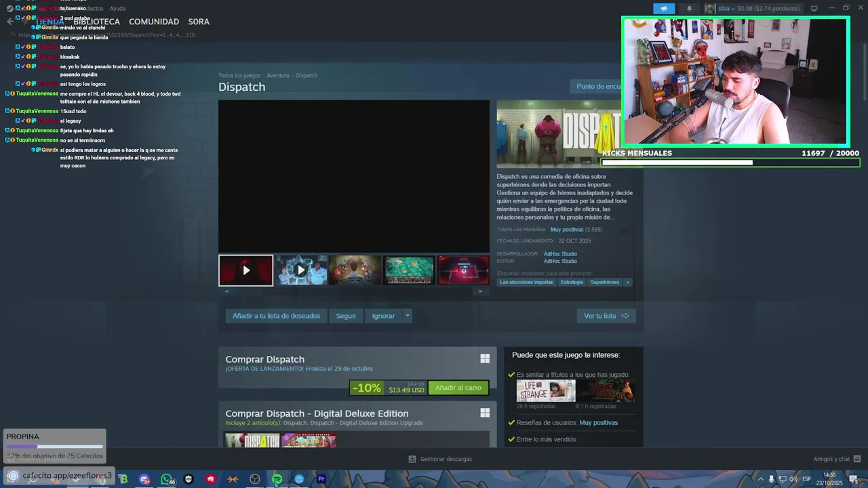Open the COMUNIDAD tab
The image size is (868, 488).
point(154,22)
